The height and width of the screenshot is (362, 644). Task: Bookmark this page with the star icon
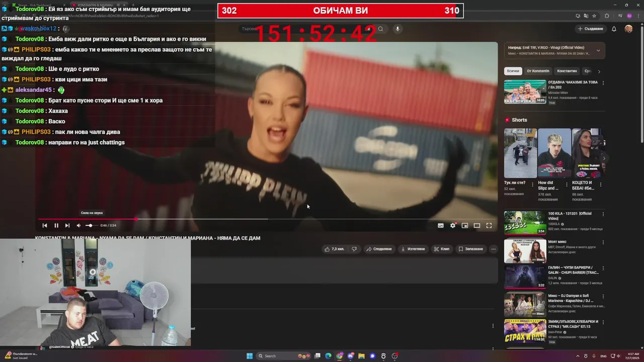click(x=594, y=16)
